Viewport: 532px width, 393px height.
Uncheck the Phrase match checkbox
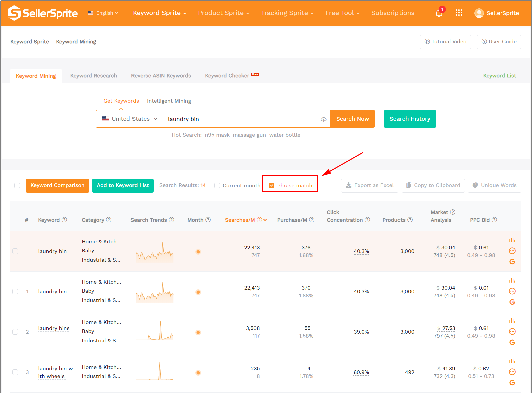(x=272, y=186)
